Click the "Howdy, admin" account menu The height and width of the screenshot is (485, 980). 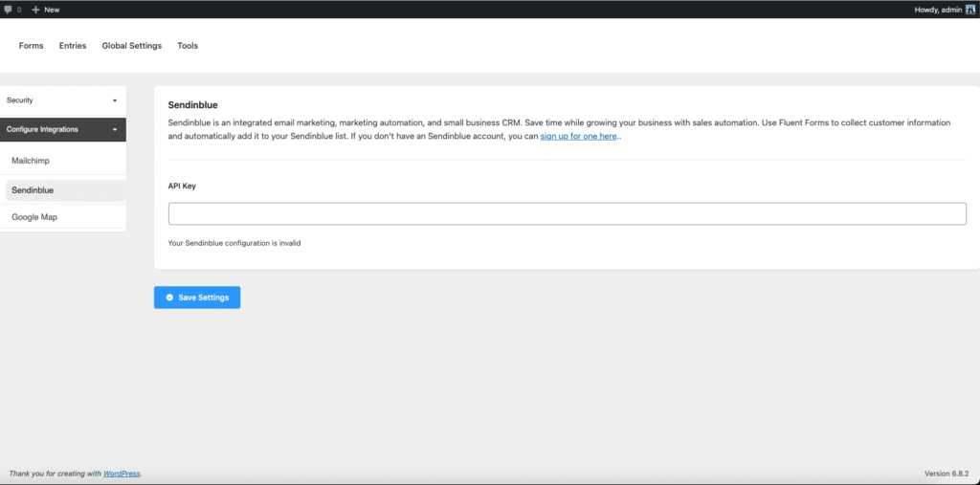click(x=938, y=10)
